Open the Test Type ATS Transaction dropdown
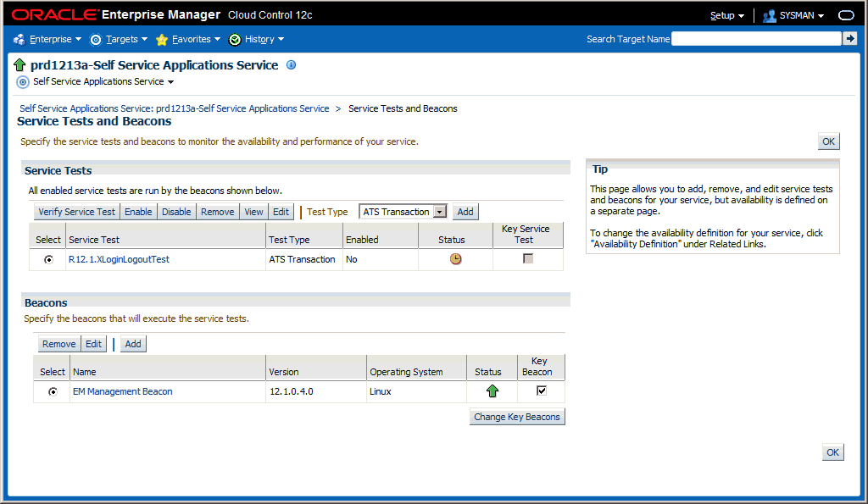This screenshot has width=868, height=504. [x=403, y=212]
